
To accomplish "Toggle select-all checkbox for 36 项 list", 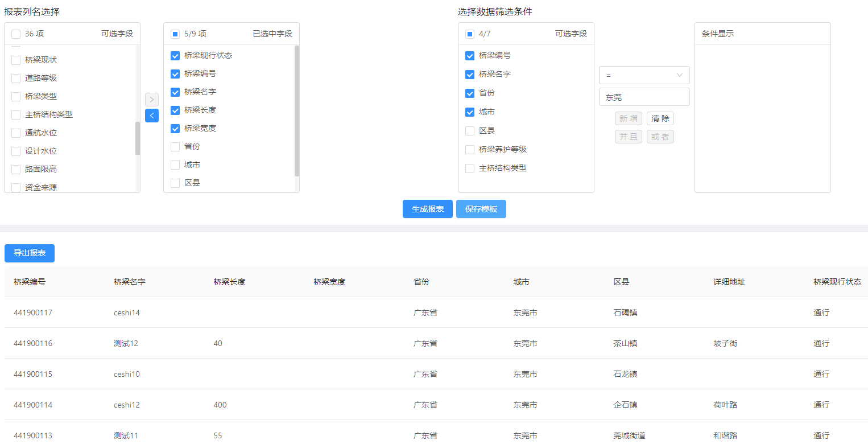I will click(x=16, y=34).
